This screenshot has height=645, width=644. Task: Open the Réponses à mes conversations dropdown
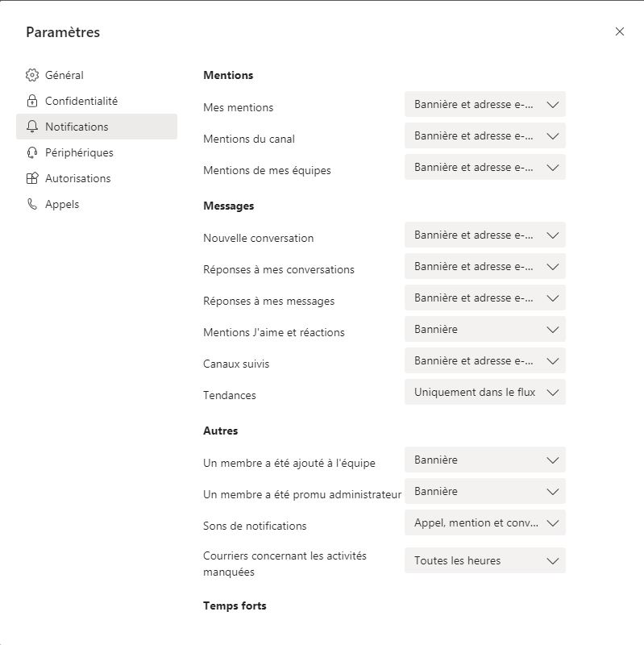(485, 266)
